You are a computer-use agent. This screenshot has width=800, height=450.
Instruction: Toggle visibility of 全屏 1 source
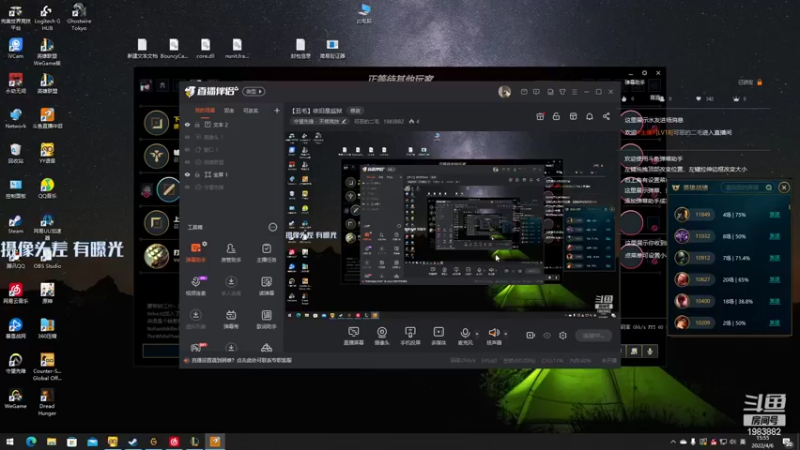click(187, 174)
